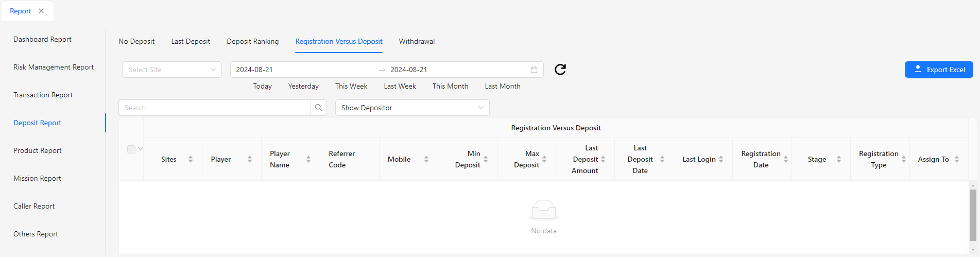Close the Report tab with the X icon

(41, 11)
